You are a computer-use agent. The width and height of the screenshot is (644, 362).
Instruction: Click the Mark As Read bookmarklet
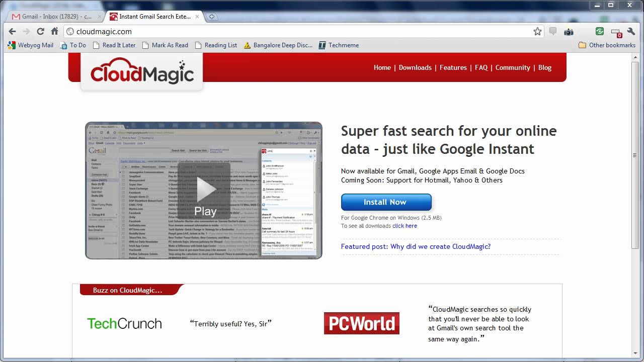pyautogui.click(x=165, y=45)
